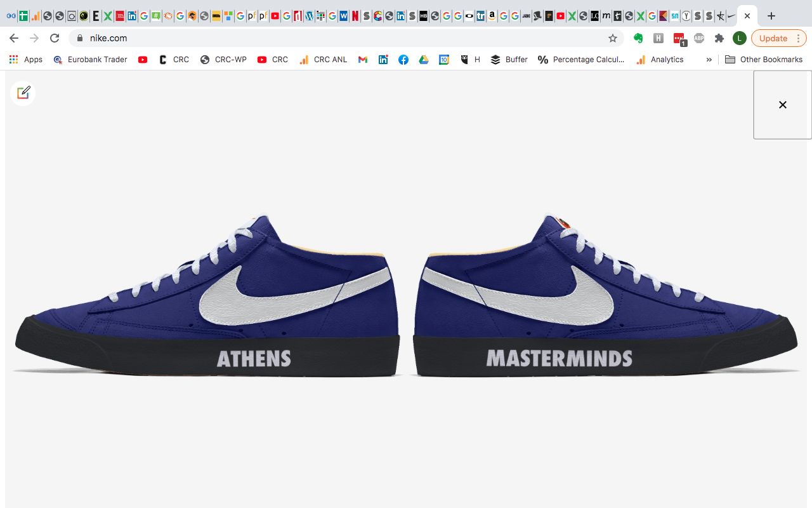
Task: Click the ATHENS shoe on the left
Action: [x=209, y=305]
